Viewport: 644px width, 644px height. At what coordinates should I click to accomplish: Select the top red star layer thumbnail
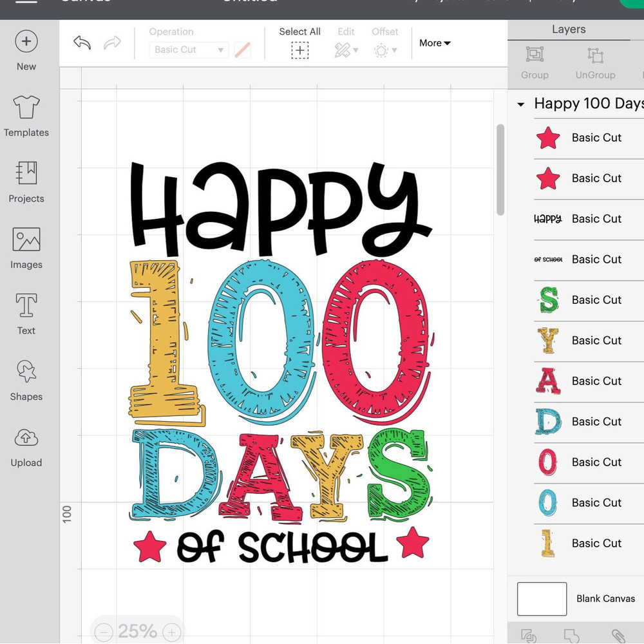coord(548,138)
